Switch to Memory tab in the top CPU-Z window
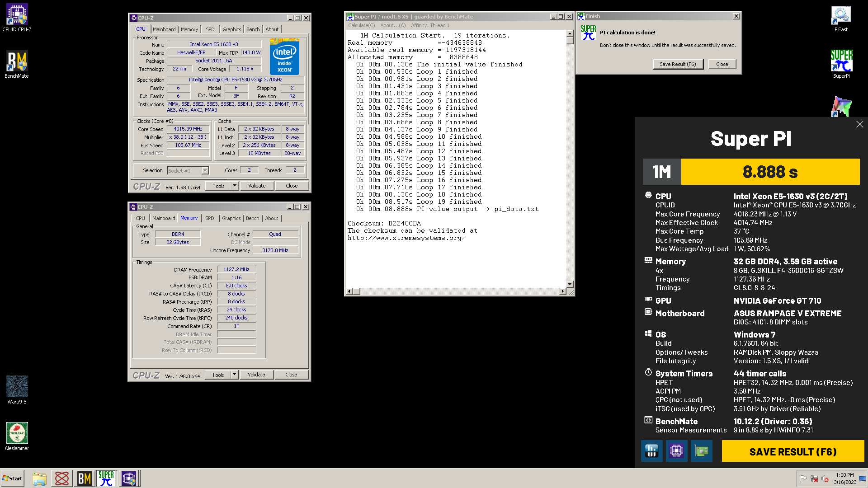This screenshot has height=488, width=868. 189,29
